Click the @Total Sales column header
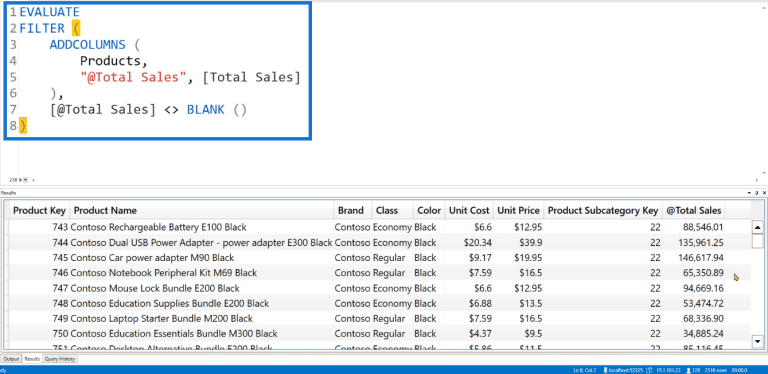Viewport: 768px width, 374px height. pyautogui.click(x=693, y=210)
